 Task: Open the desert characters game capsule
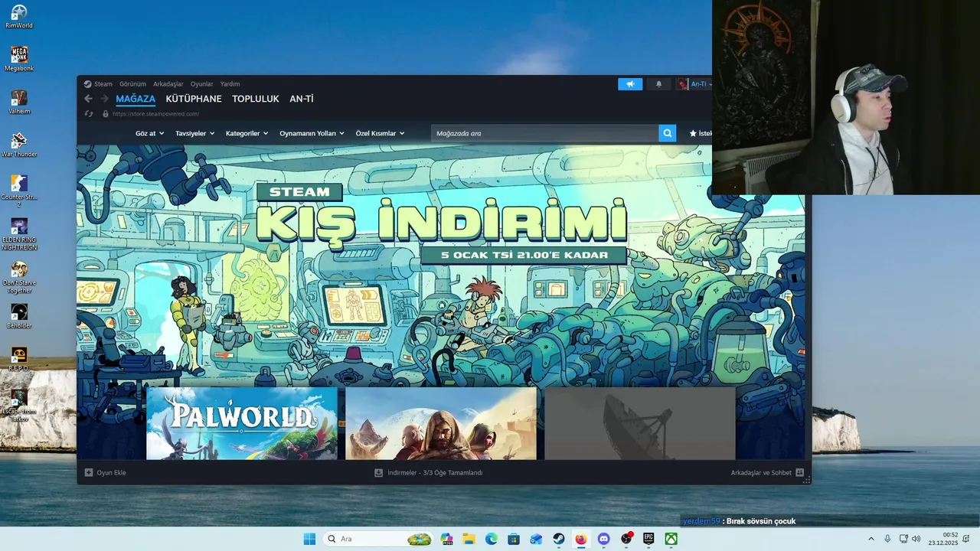441,423
